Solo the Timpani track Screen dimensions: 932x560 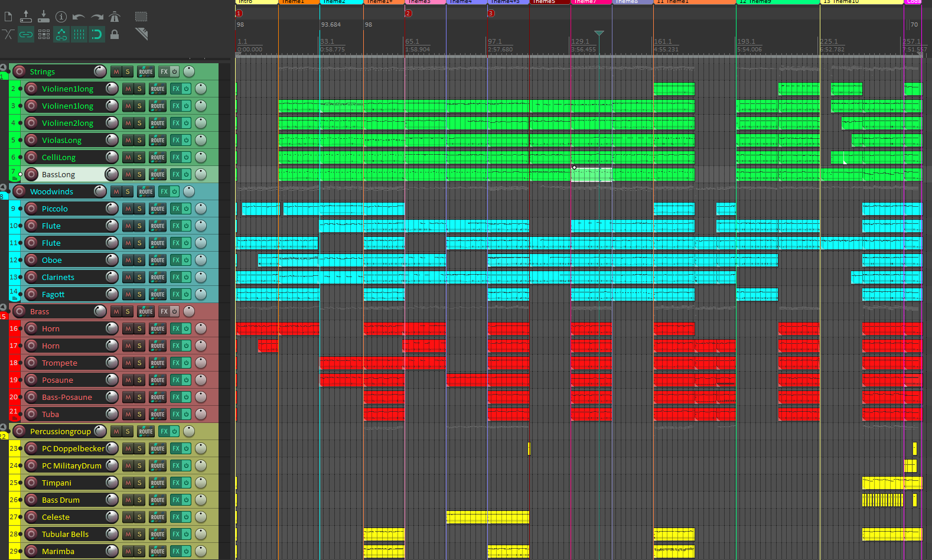tap(139, 483)
